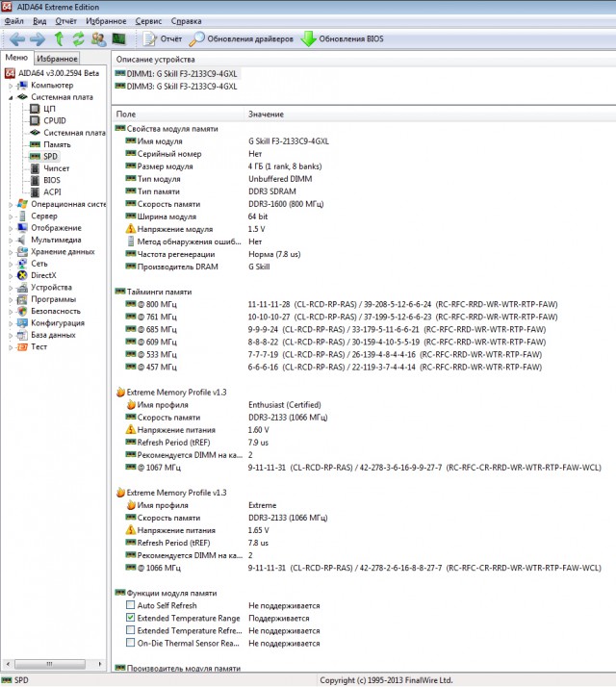Image resolution: width=616 pixels, height=687 pixels.
Task: Open the Отчёт report toolbar button
Action: point(163,39)
